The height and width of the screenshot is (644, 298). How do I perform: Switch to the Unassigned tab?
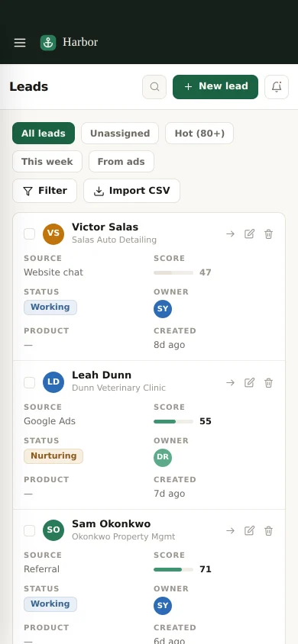click(x=120, y=133)
